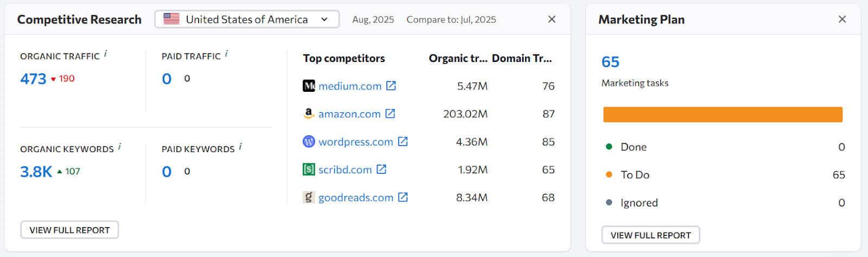This screenshot has height=257, width=868.
Task: Open the 473 organic traffic value
Action: click(x=33, y=79)
